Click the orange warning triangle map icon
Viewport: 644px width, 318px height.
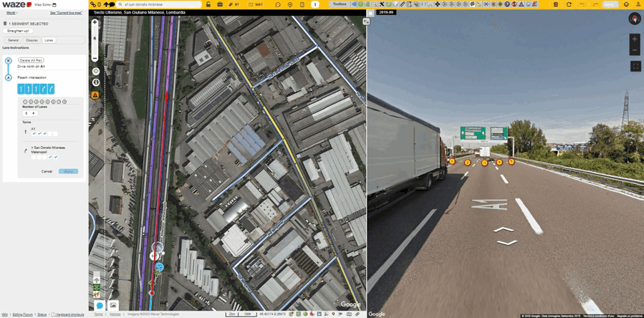coord(95,95)
